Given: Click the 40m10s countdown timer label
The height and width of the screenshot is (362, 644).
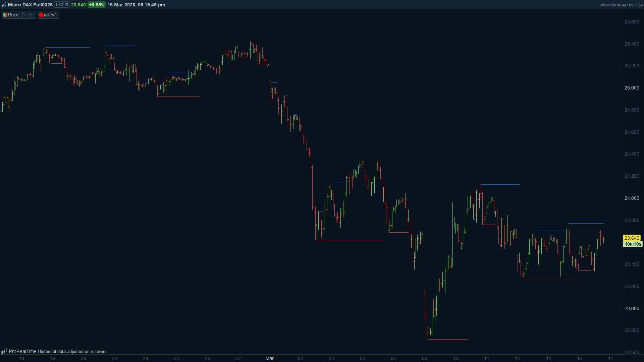Looking at the screenshot, I should [x=633, y=244].
